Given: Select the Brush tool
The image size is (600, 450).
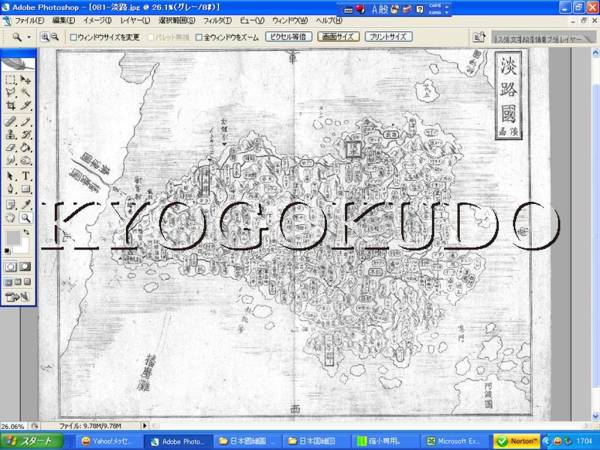Looking at the screenshot, I should click(x=25, y=122).
